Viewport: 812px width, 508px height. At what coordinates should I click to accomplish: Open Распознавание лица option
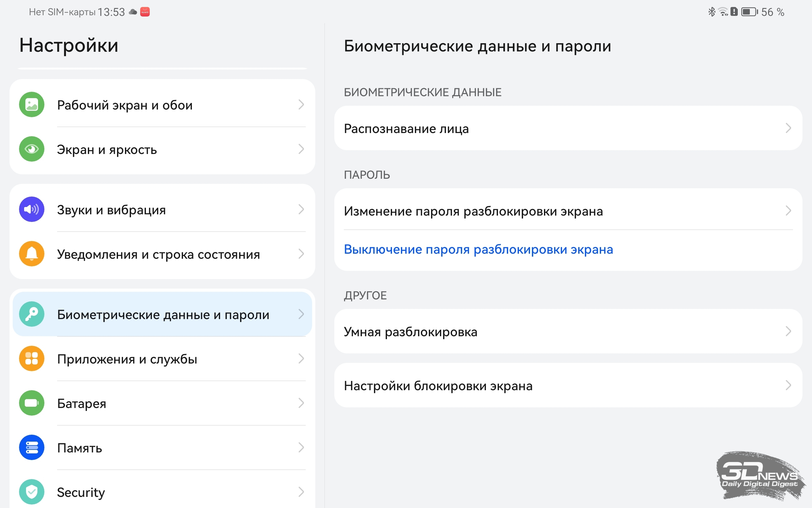(568, 128)
